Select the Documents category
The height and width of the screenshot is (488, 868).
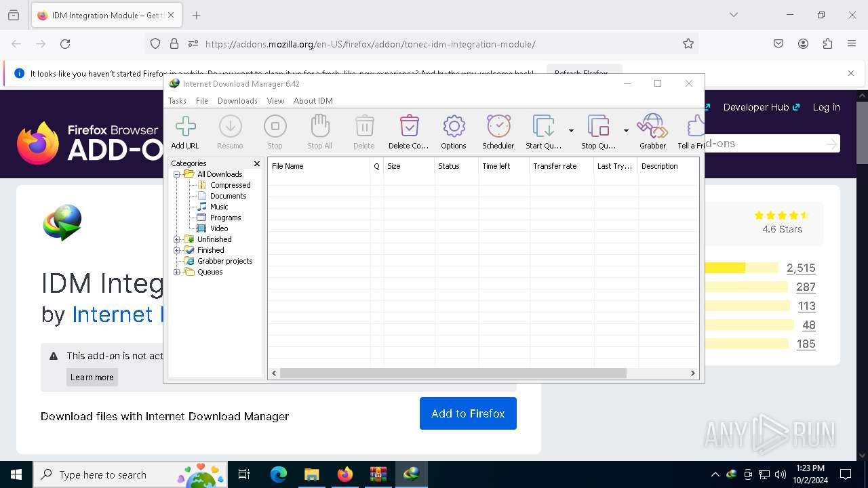pos(228,196)
